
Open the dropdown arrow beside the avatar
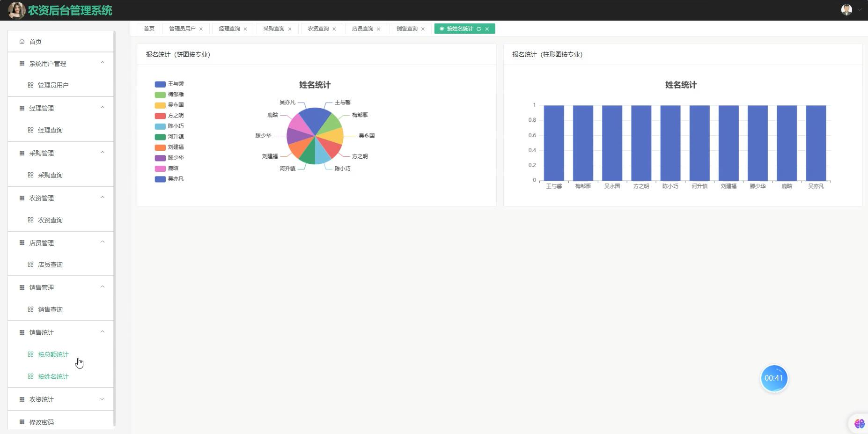click(860, 9)
